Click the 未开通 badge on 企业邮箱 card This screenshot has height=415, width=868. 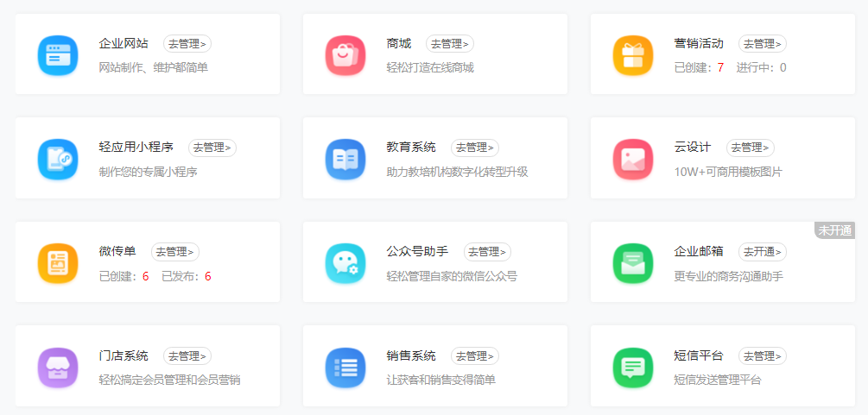tap(835, 230)
